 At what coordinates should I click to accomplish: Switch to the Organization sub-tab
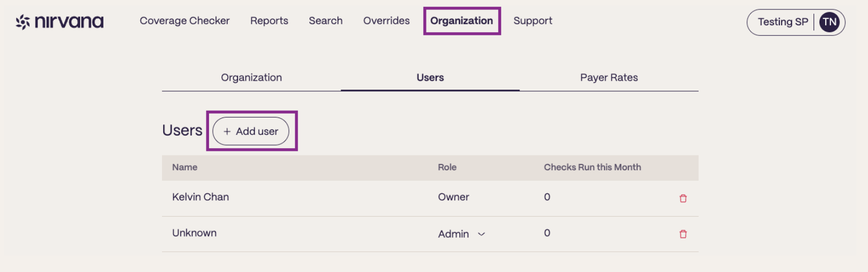click(251, 77)
